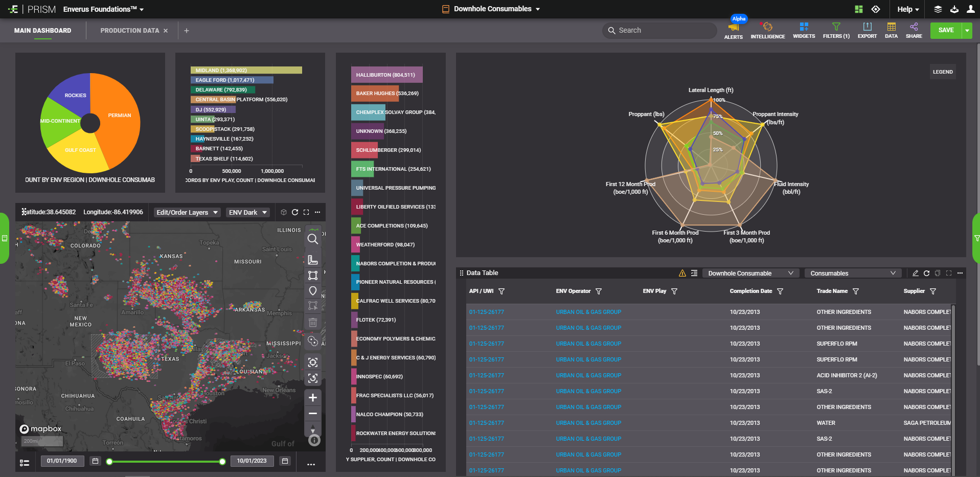This screenshot has height=477, width=980.
Task: Click the Share icon
Action: point(914,27)
